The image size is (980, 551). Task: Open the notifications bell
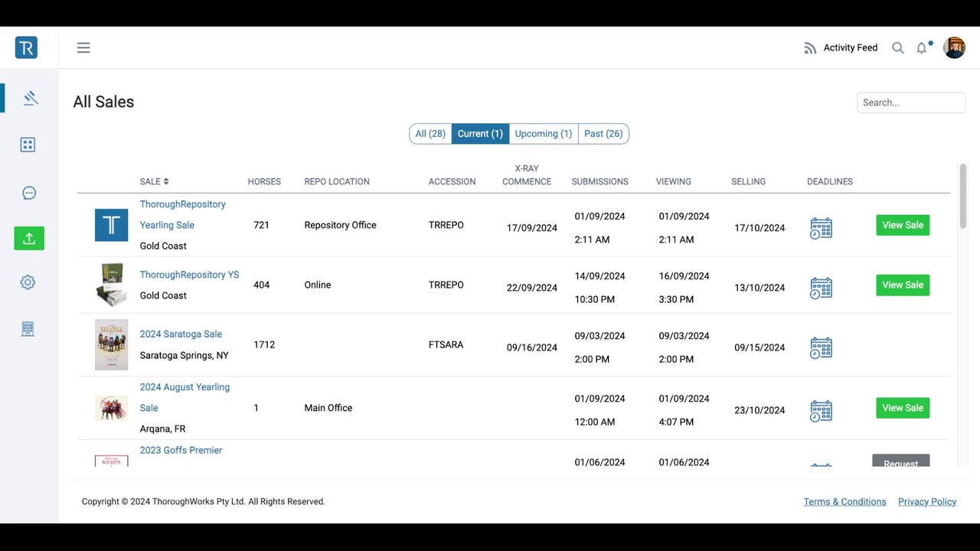tap(922, 47)
